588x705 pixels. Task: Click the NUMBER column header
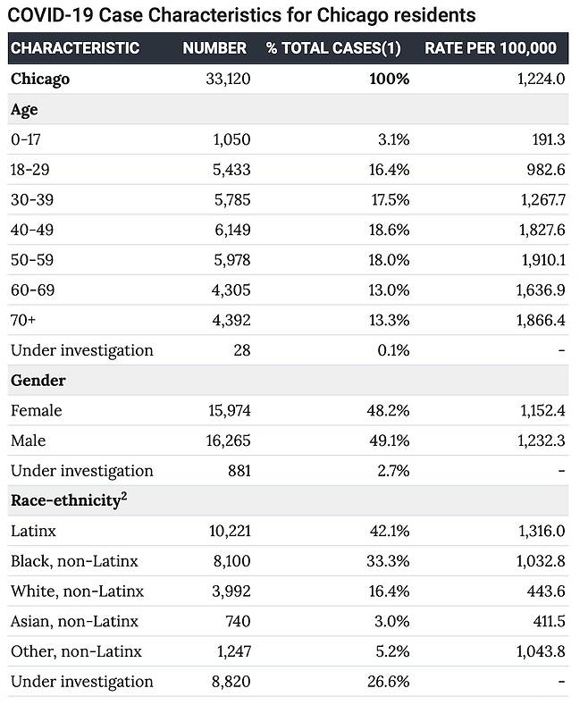pos(214,47)
